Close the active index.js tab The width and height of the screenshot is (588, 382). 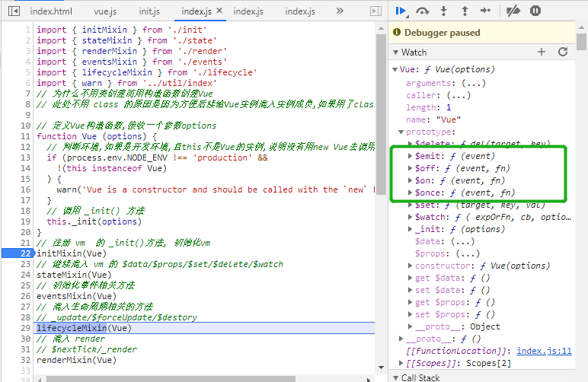point(219,11)
